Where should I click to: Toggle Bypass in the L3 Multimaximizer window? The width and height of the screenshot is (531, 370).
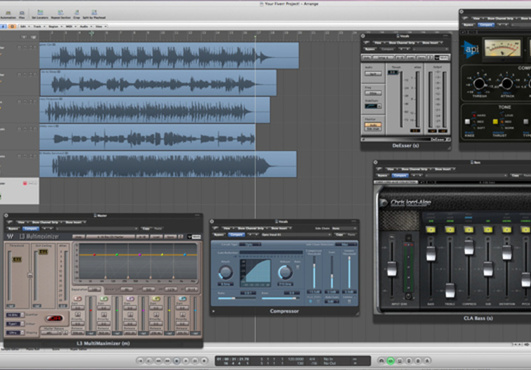(13, 228)
